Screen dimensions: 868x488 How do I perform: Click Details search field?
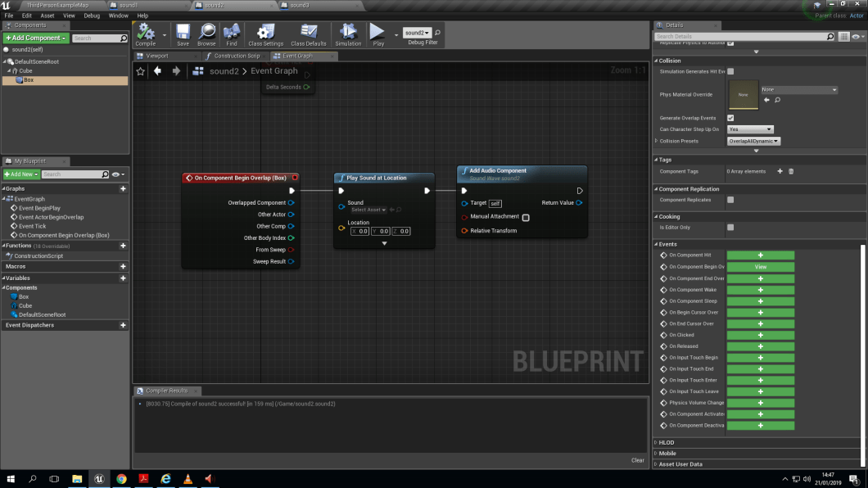[744, 37]
